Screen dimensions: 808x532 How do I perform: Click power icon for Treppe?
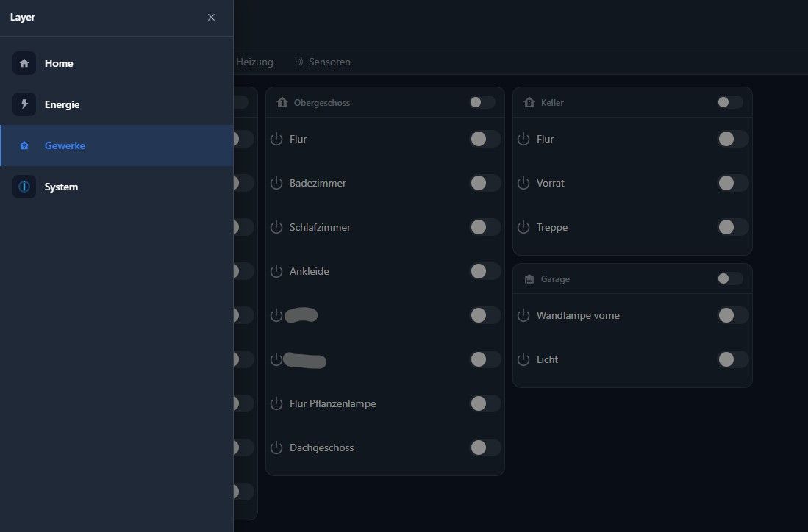tap(523, 227)
